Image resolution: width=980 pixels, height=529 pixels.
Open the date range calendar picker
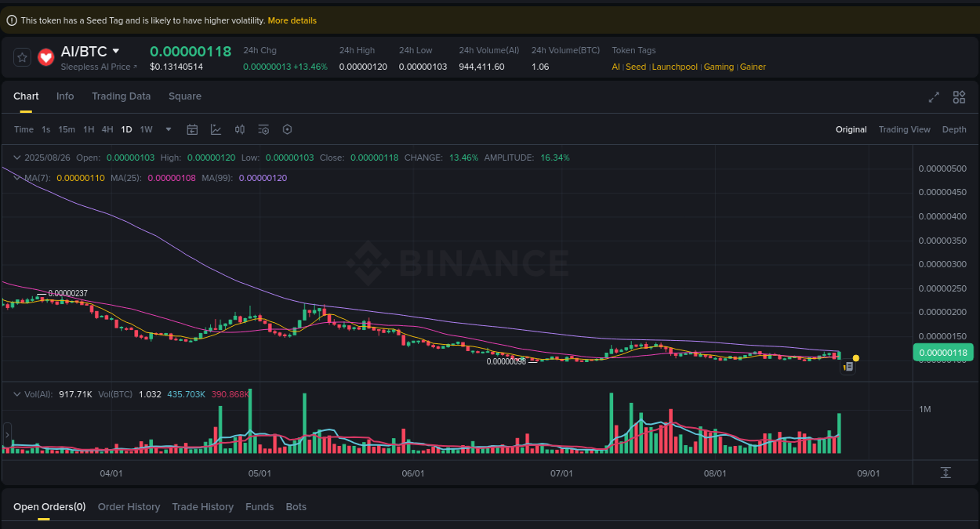click(192, 129)
